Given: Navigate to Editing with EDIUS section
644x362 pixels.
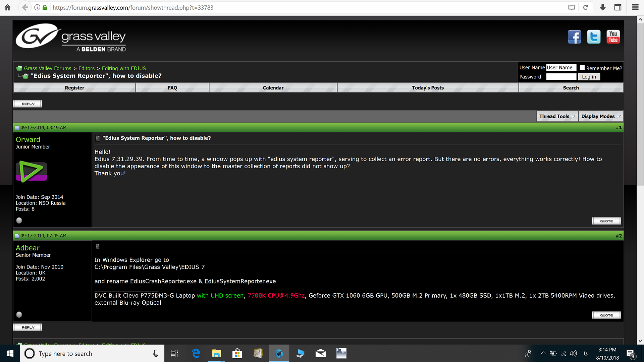Looking at the screenshot, I should point(122,68).
